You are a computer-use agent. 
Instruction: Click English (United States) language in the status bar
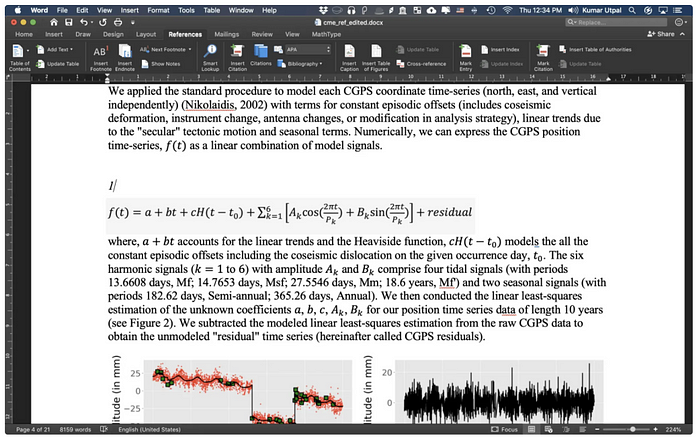point(149,429)
